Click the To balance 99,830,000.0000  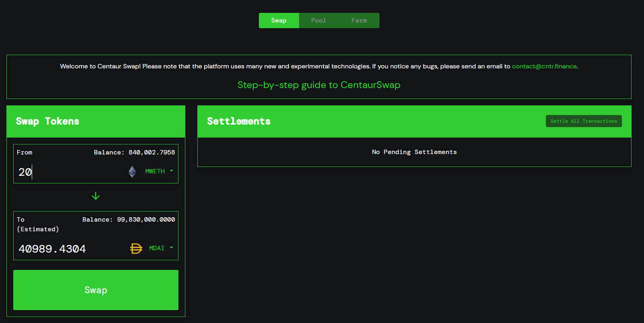coord(129,220)
